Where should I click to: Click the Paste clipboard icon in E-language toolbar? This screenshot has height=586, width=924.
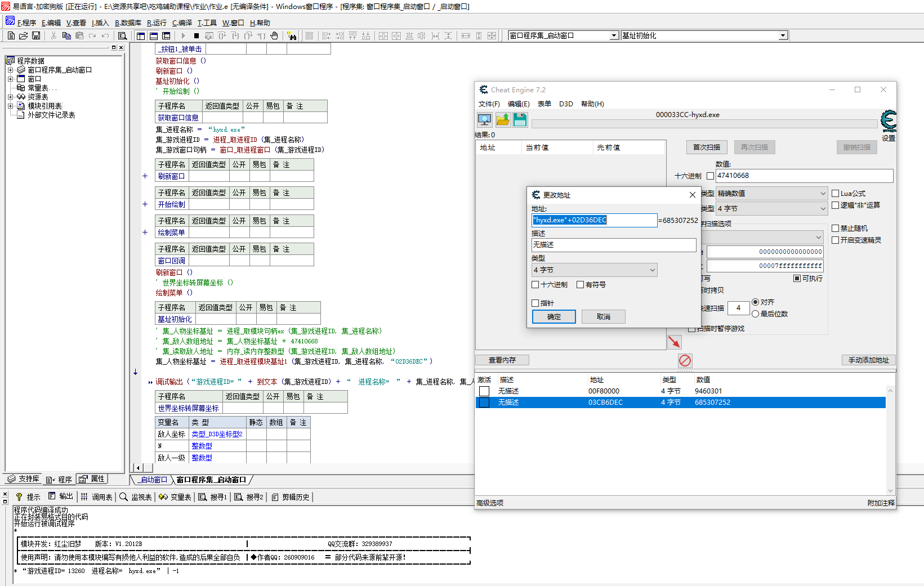[x=79, y=35]
